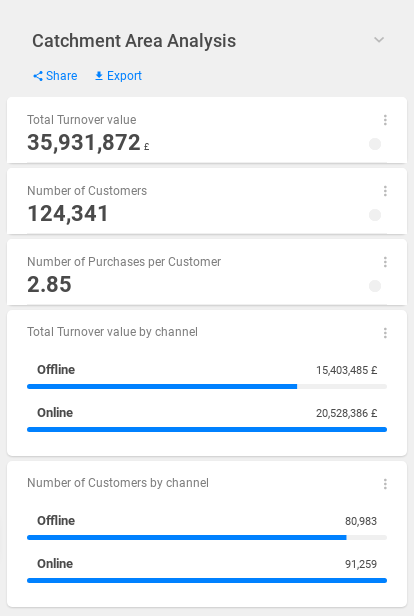Click the Catchment Area Analysis title
The width and height of the screenshot is (414, 616).
pos(134,41)
